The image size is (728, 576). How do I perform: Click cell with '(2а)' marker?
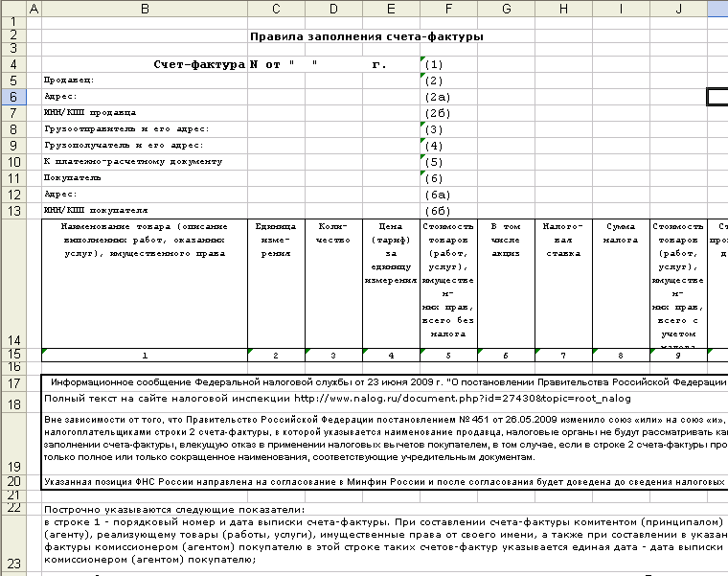point(448,97)
